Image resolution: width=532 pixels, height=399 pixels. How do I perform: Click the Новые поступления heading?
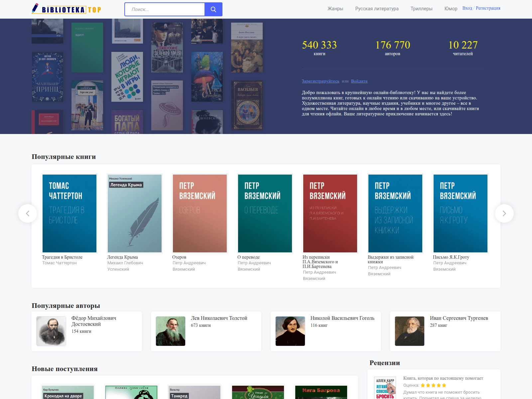[x=65, y=369]
